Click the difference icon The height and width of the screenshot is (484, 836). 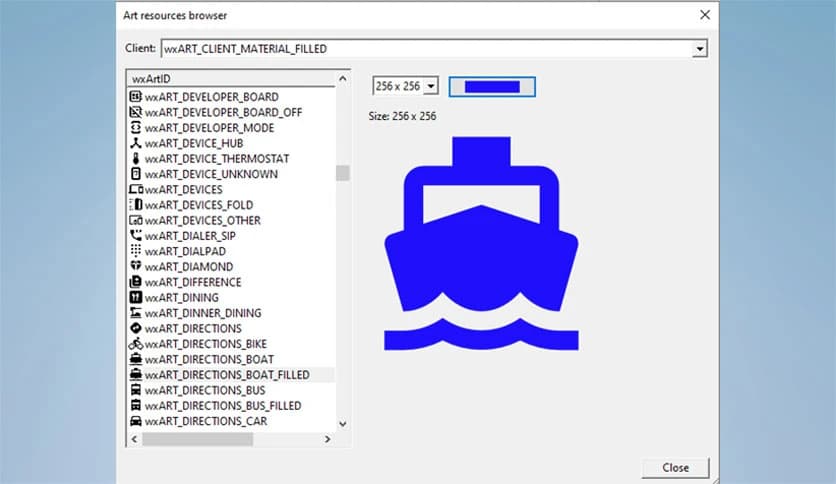136,282
